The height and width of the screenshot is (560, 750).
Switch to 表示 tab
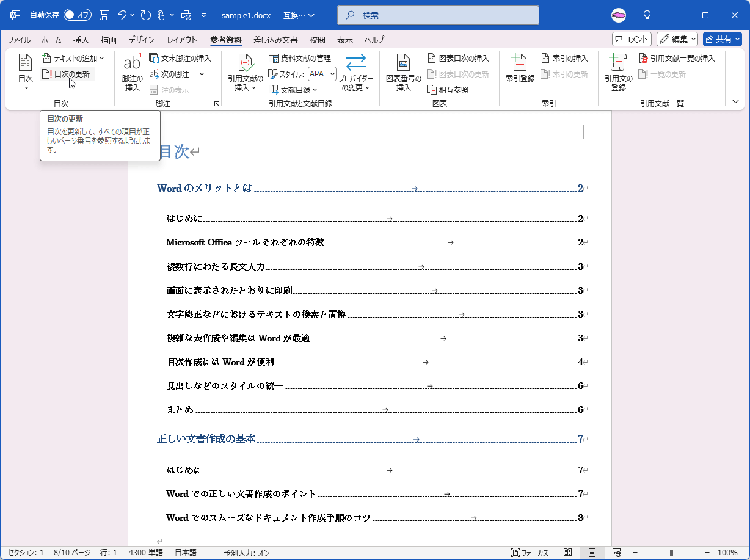345,40
